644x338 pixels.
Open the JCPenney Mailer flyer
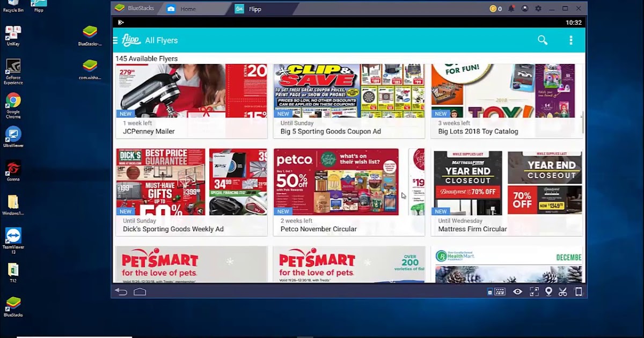[x=191, y=101]
